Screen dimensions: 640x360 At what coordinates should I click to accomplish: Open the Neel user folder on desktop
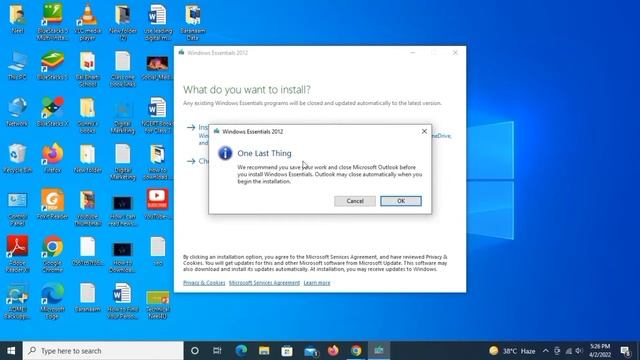coord(17,19)
